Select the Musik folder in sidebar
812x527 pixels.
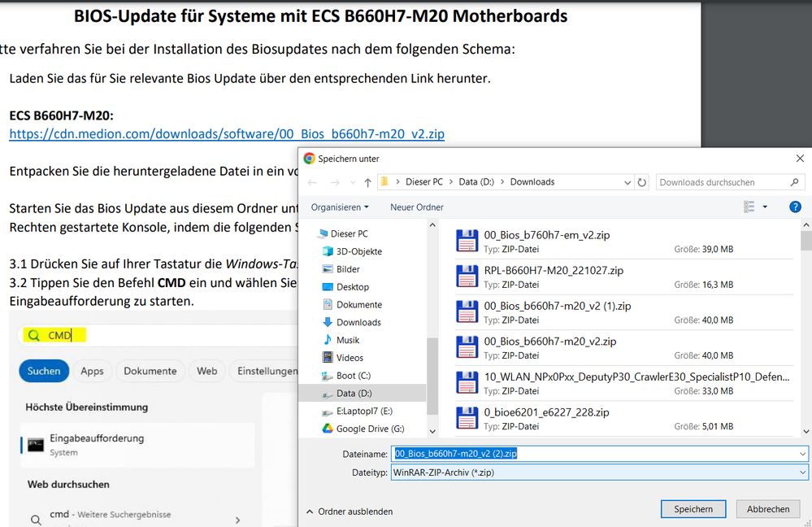tap(348, 340)
